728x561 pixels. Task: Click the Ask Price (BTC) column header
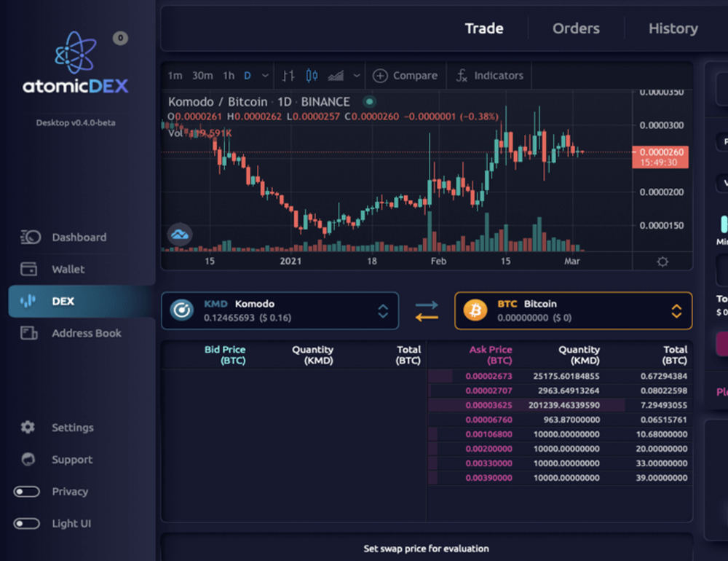click(491, 355)
